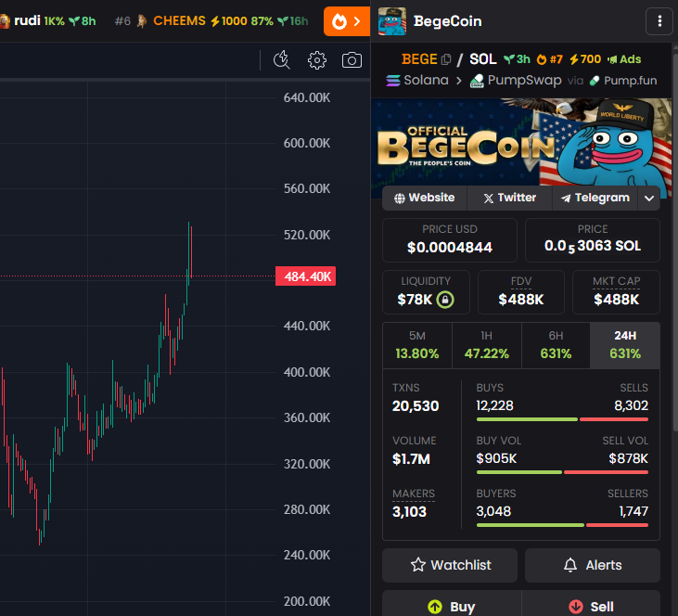
Task: Click the PRICE USD $0.0004844 box
Action: 450,240
